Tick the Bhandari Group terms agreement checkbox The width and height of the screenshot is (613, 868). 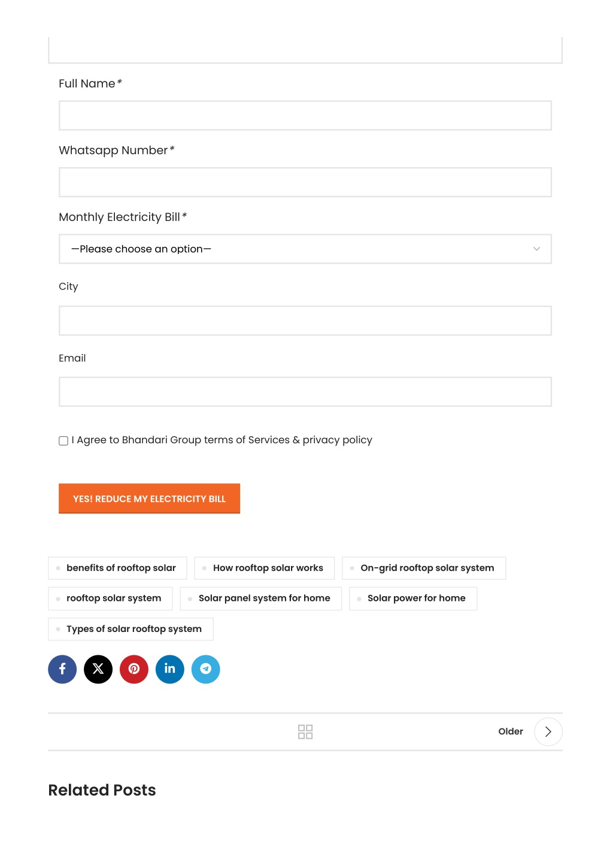[63, 441]
